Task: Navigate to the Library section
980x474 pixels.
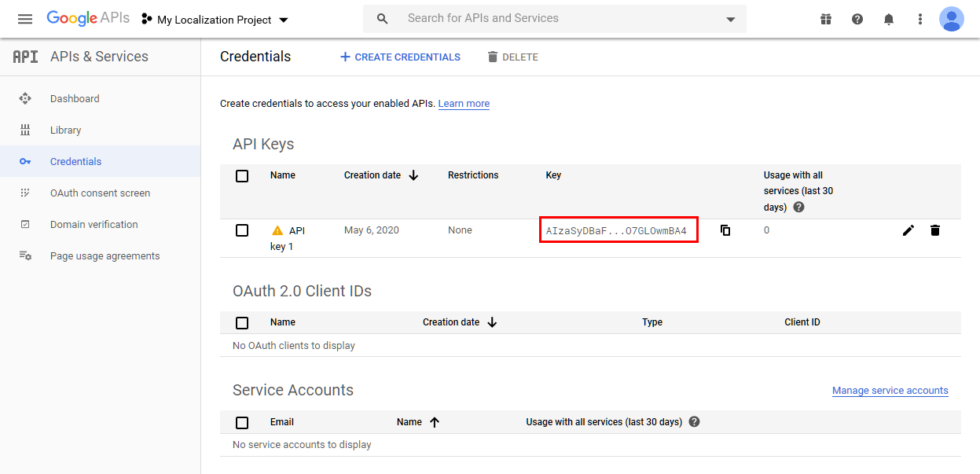Action: click(65, 130)
